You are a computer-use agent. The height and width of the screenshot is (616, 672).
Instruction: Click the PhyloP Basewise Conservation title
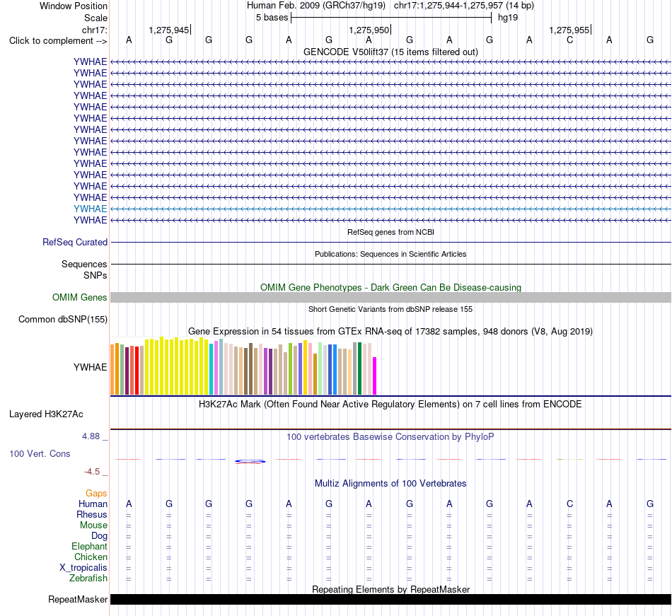(x=390, y=436)
